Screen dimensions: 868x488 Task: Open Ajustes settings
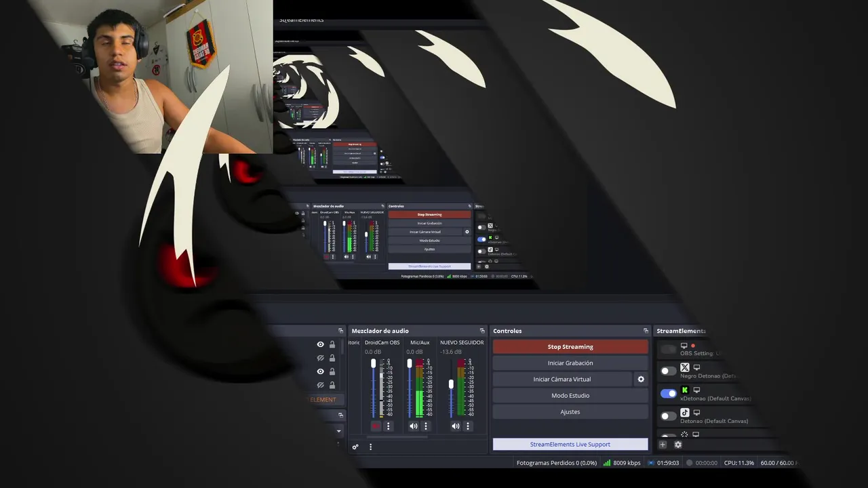point(570,412)
